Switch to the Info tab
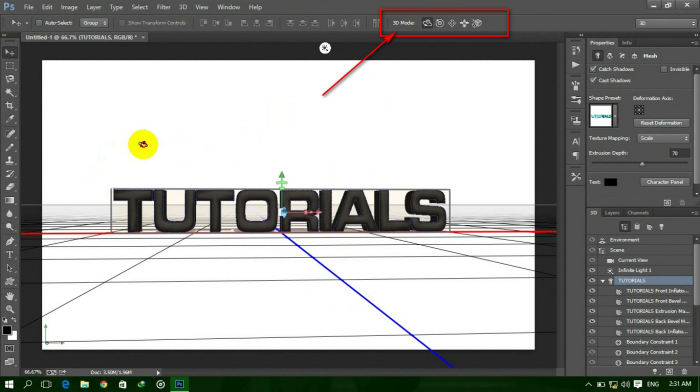The width and height of the screenshot is (700, 392). [x=627, y=43]
